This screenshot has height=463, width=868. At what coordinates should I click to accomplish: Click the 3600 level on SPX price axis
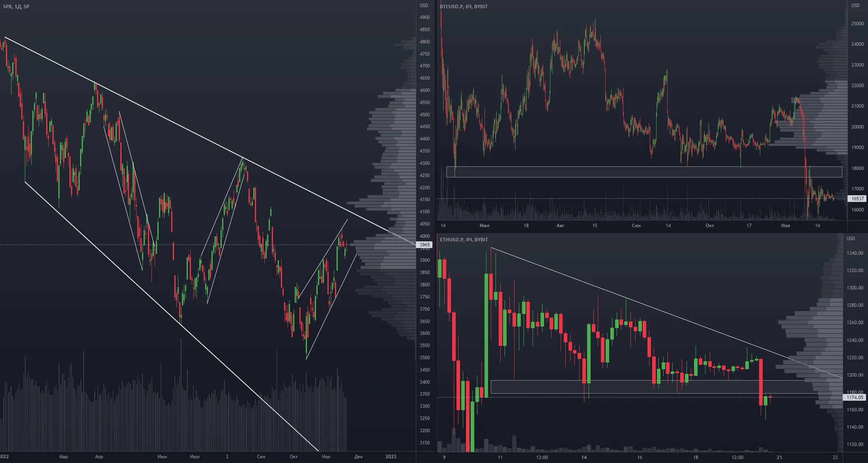click(425, 333)
